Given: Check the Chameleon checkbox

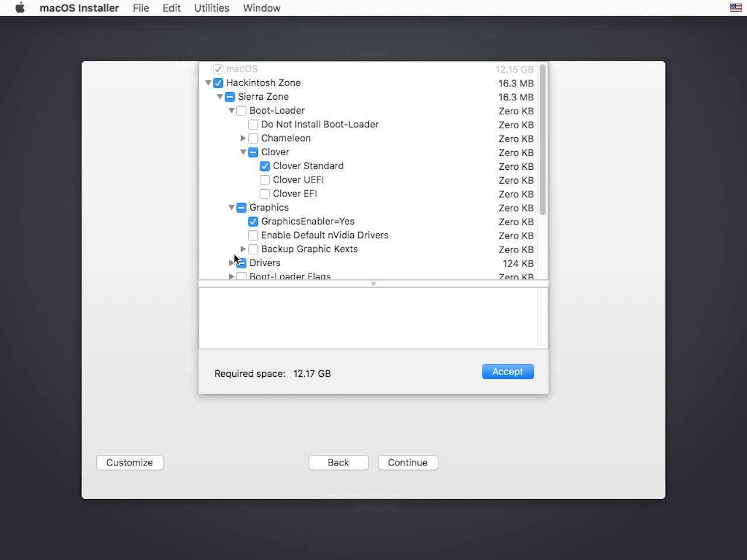Looking at the screenshot, I should [253, 139].
